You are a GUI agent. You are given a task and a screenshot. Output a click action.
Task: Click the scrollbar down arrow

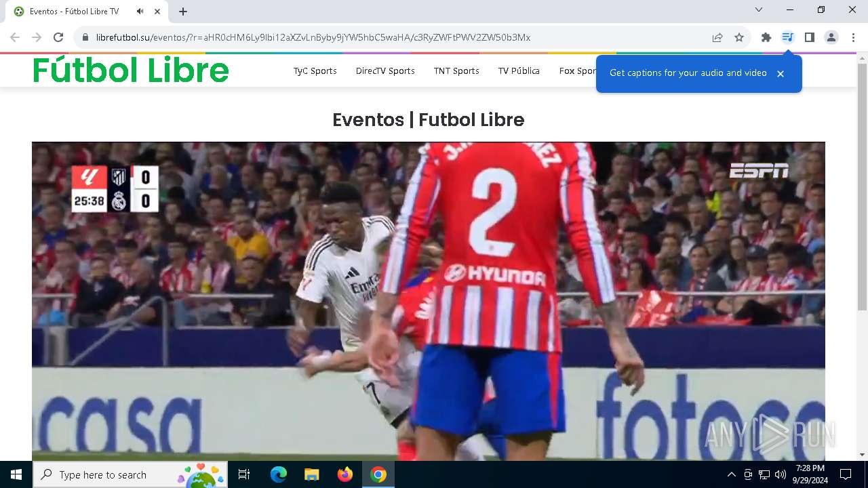click(x=862, y=455)
